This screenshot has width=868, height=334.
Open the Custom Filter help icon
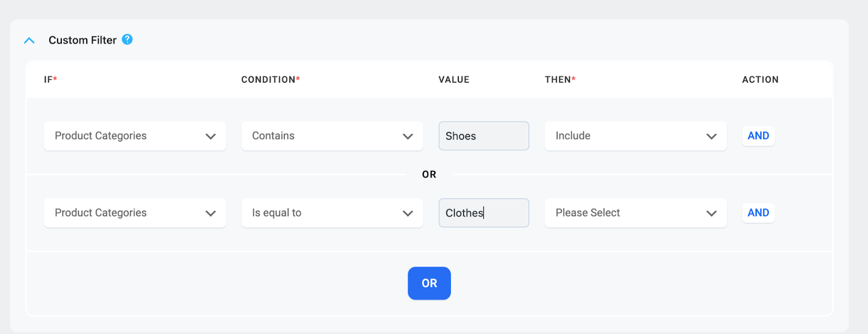(x=127, y=40)
